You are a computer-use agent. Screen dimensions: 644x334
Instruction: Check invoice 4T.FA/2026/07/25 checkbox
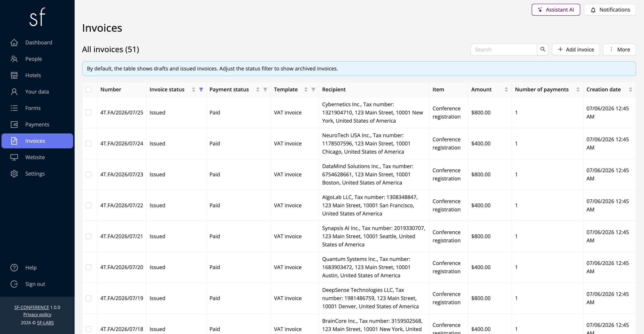pyautogui.click(x=89, y=113)
